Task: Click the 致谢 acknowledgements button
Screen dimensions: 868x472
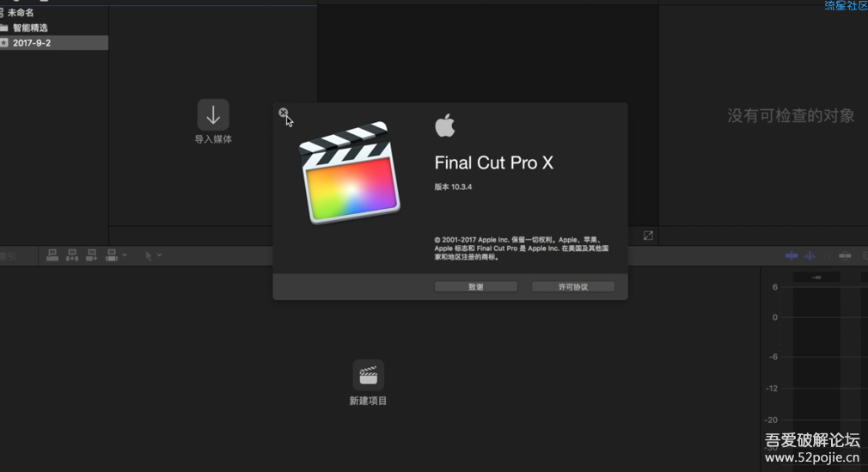Action: point(475,286)
